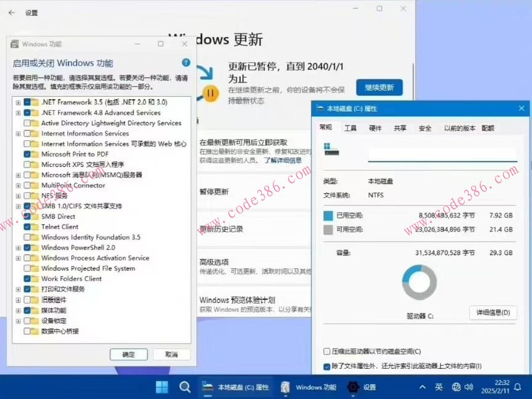This screenshot has height=399, width=532.
Task: Click the volume label input field
Action: (443, 155)
